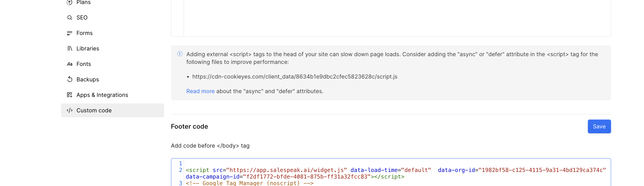Click the data-campaign-id attribute in editor
Image resolution: width=644 pixels, height=186 pixels.
[212, 177]
